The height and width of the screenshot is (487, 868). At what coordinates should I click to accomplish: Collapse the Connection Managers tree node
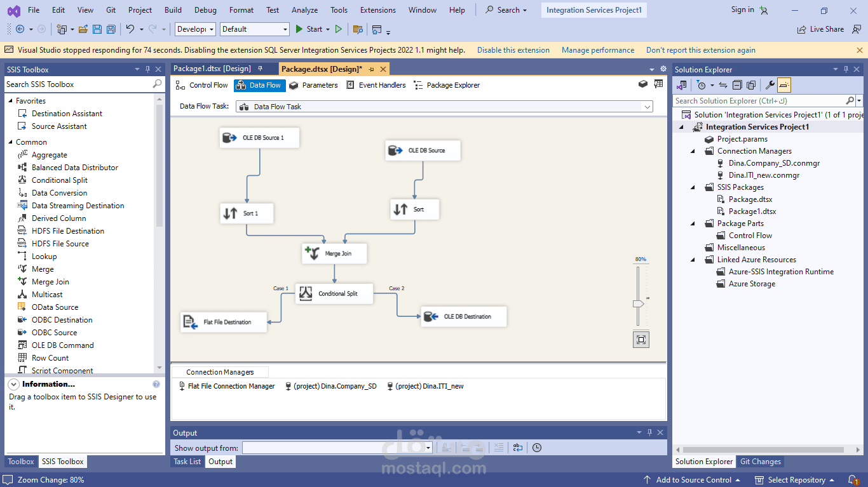click(x=693, y=151)
